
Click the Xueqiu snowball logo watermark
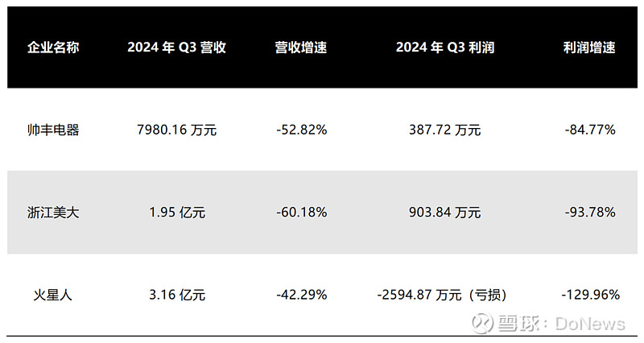click(482, 324)
